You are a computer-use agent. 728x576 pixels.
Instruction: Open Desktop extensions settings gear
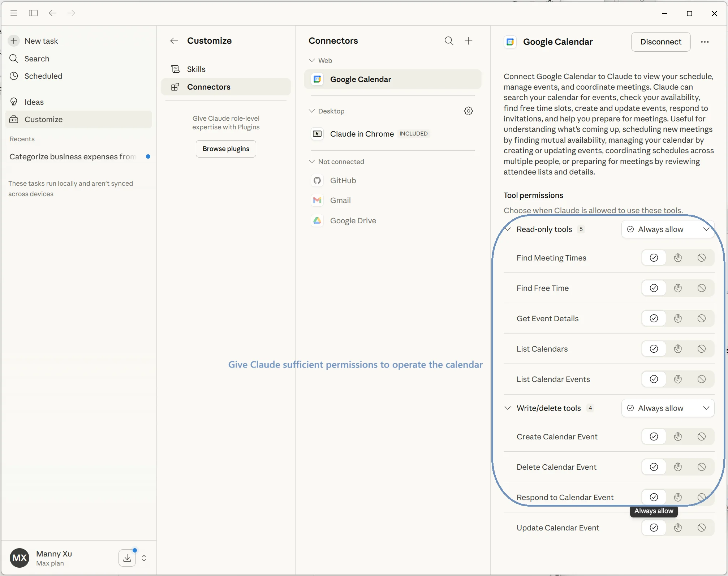(x=468, y=111)
